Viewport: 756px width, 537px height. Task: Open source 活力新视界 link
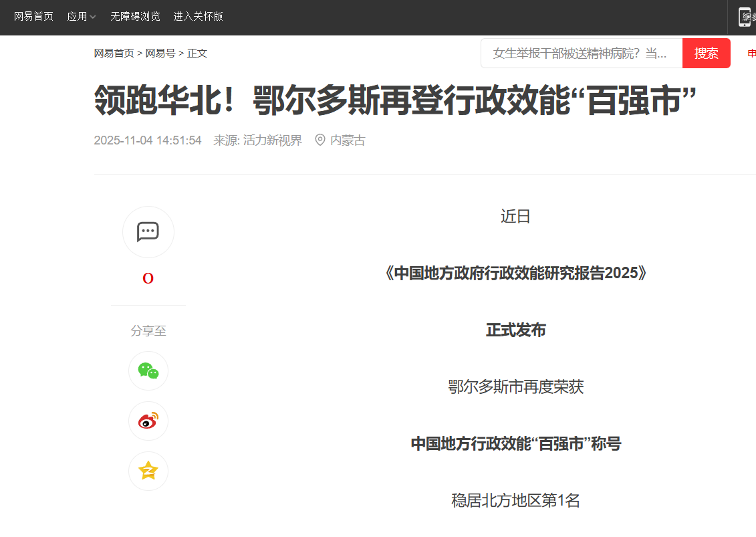tap(273, 140)
